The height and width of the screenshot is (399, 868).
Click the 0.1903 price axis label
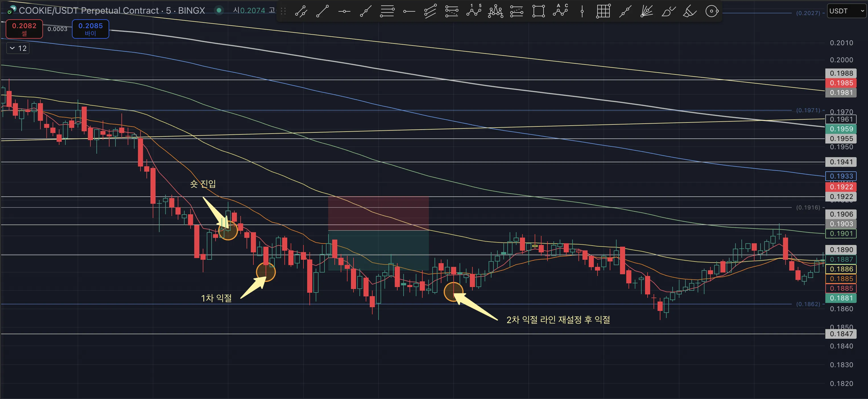841,224
